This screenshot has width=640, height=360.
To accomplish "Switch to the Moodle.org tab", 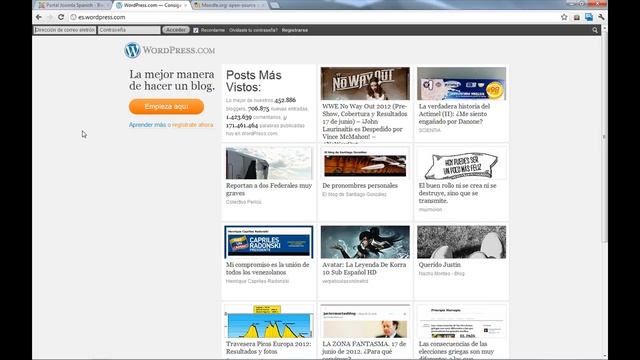I will click(x=229, y=5).
